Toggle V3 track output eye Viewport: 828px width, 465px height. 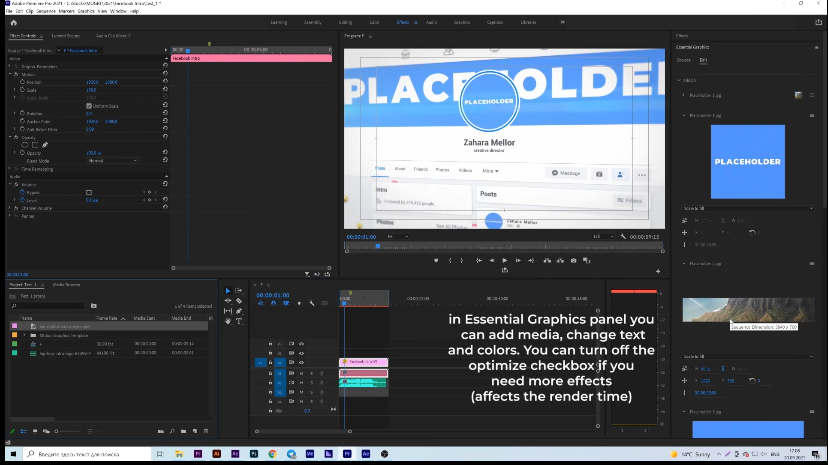click(x=302, y=344)
